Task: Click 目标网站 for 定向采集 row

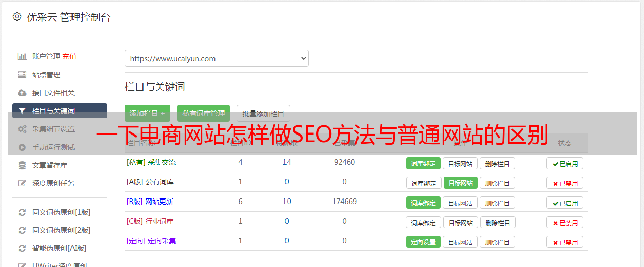Action: coord(460,242)
